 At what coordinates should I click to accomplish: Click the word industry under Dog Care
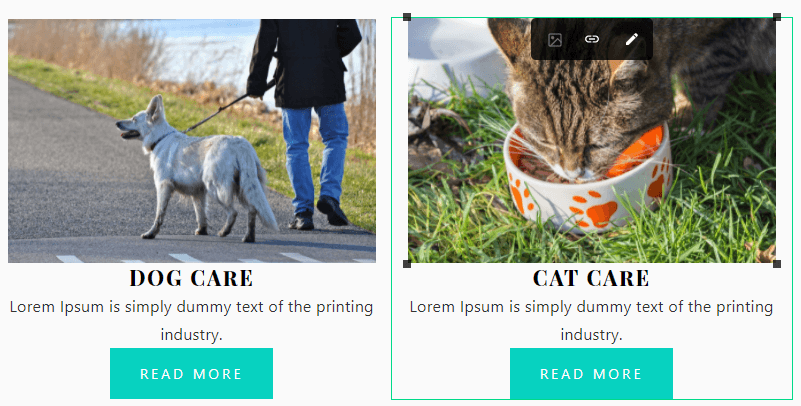tap(192, 335)
